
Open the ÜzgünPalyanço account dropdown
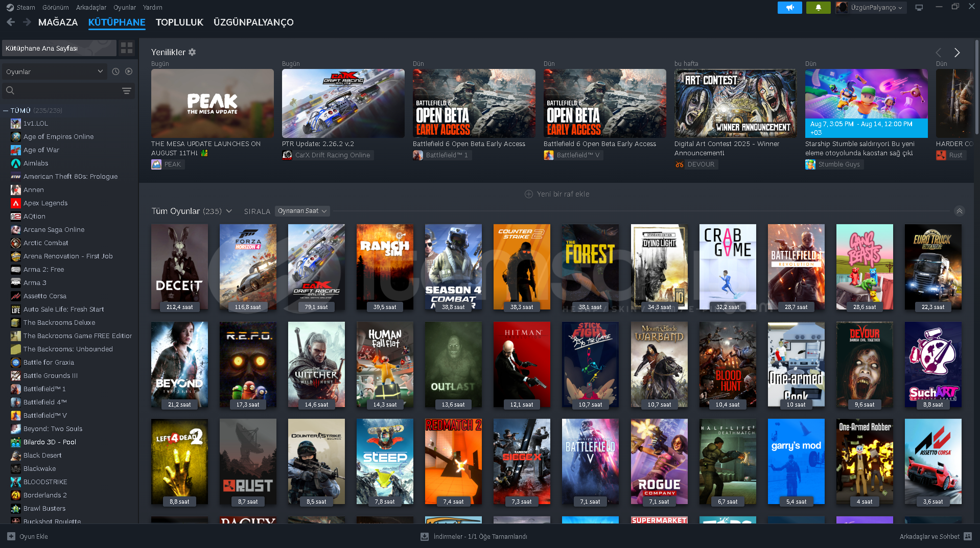coord(871,8)
